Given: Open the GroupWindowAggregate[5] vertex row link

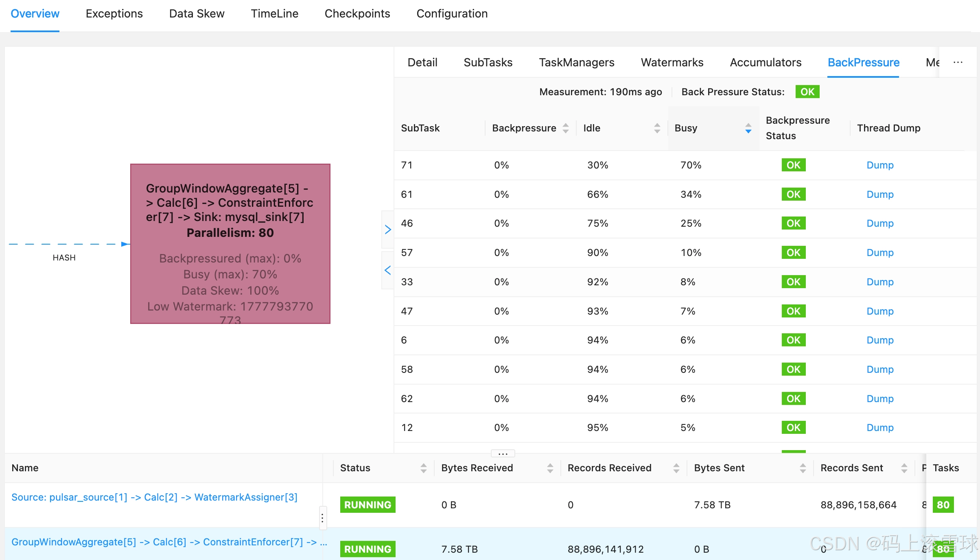Looking at the screenshot, I should point(169,542).
